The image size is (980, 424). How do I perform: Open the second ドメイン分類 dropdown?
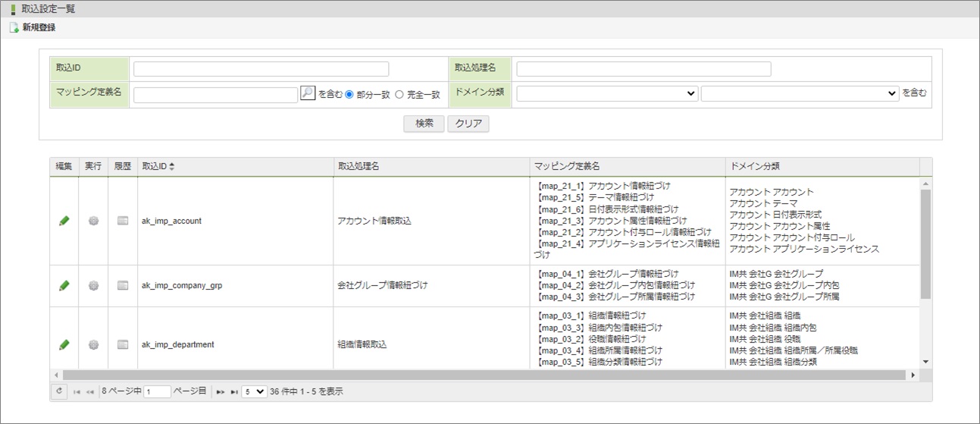pos(800,93)
